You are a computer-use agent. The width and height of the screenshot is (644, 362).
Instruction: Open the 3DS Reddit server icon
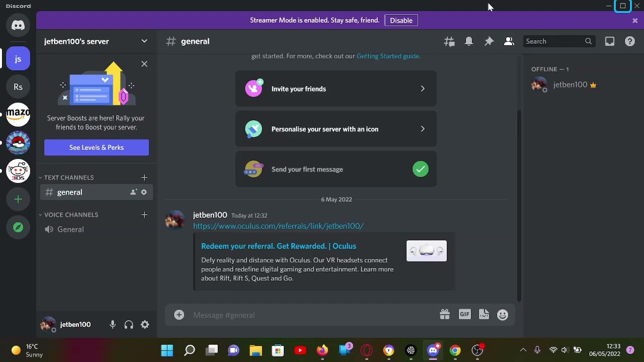pos(18,171)
